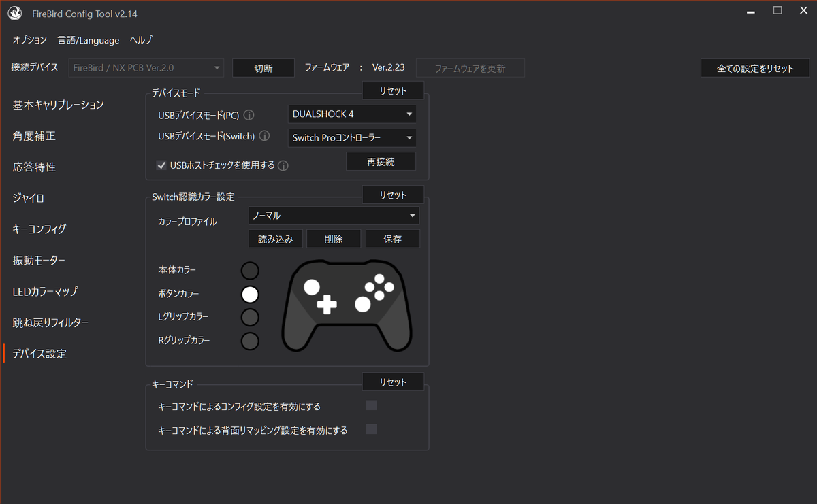Click the 本体カラー color swatch
Screen dimensions: 817x504
250,270
